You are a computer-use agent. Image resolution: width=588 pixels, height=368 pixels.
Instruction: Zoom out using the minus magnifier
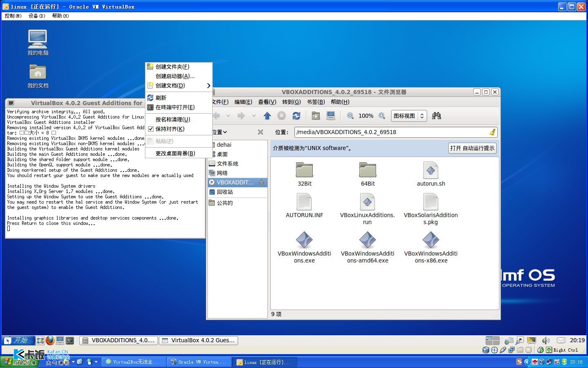[350, 116]
